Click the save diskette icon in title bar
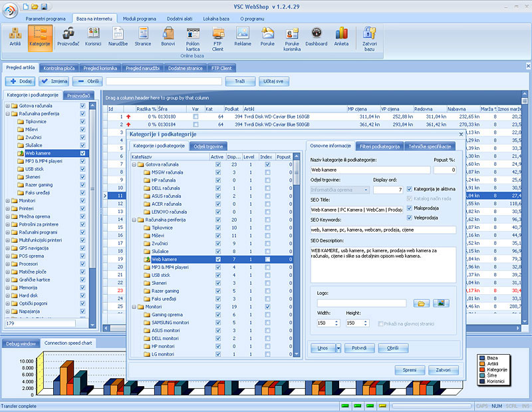This screenshot has width=532, height=412. point(44,7)
